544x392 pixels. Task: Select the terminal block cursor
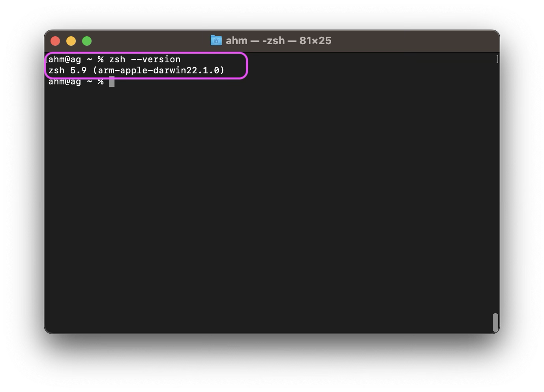point(112,82)
